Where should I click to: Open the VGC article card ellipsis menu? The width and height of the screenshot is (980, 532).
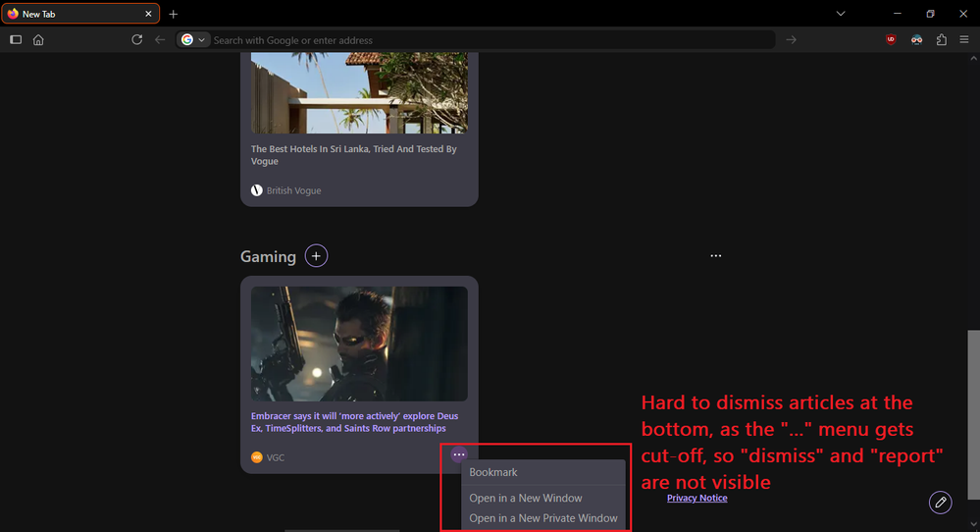point(459,454)
